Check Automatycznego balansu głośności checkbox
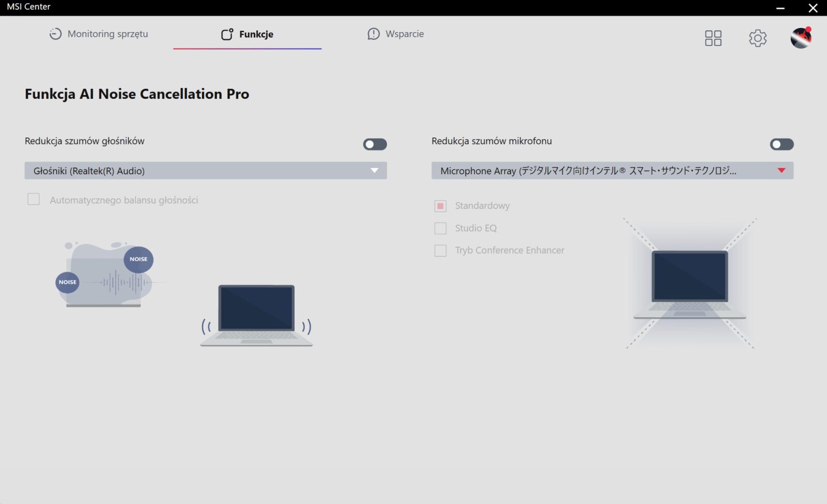The height and width of the screenshot is (504, 827). [34, 200]
